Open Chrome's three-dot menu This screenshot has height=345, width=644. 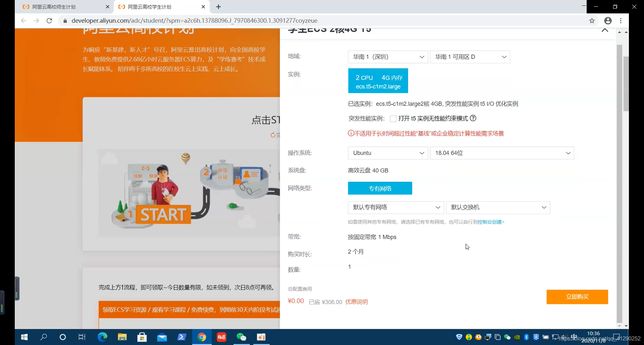(x=621, y=21)
